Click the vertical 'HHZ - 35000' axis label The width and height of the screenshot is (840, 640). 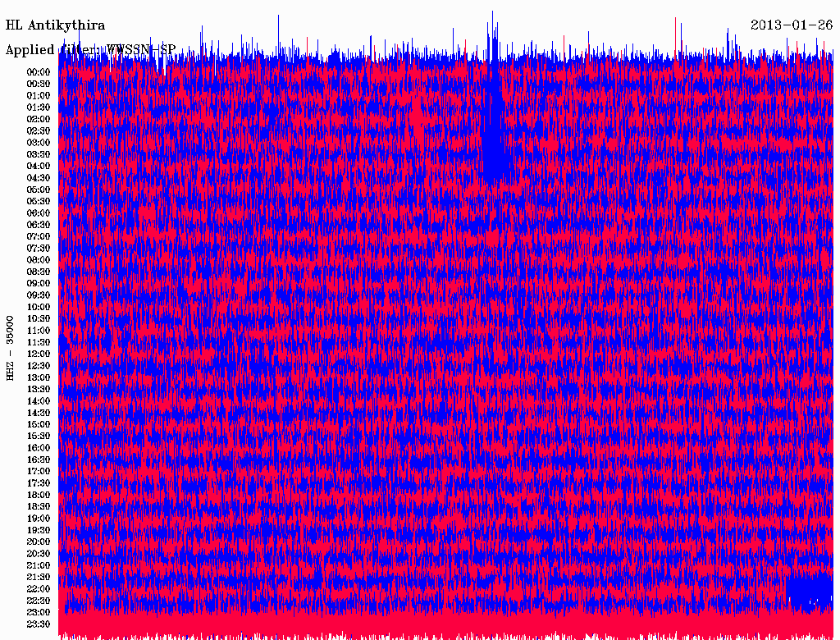pyautogui.click(x=10, y=348)
